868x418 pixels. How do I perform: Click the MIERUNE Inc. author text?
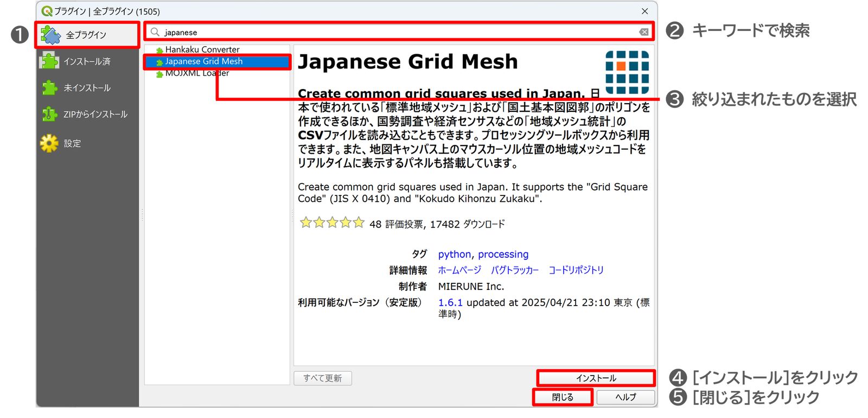click(x=471, y=286)
